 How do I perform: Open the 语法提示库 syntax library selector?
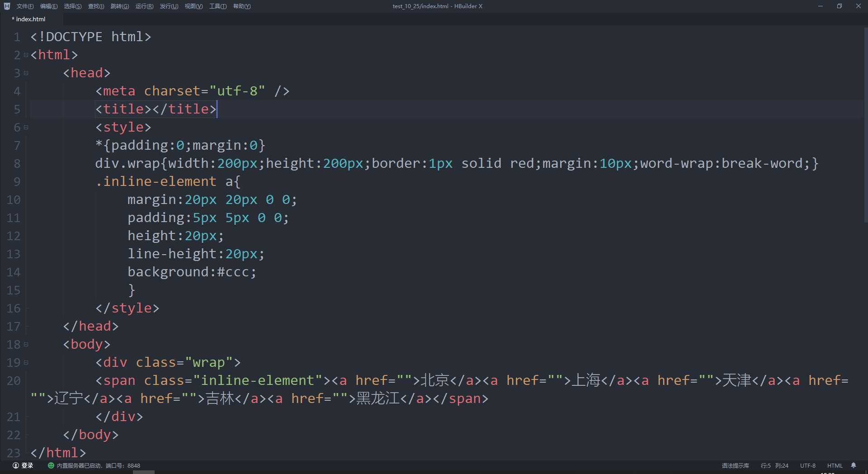click(x=735, y=465)
